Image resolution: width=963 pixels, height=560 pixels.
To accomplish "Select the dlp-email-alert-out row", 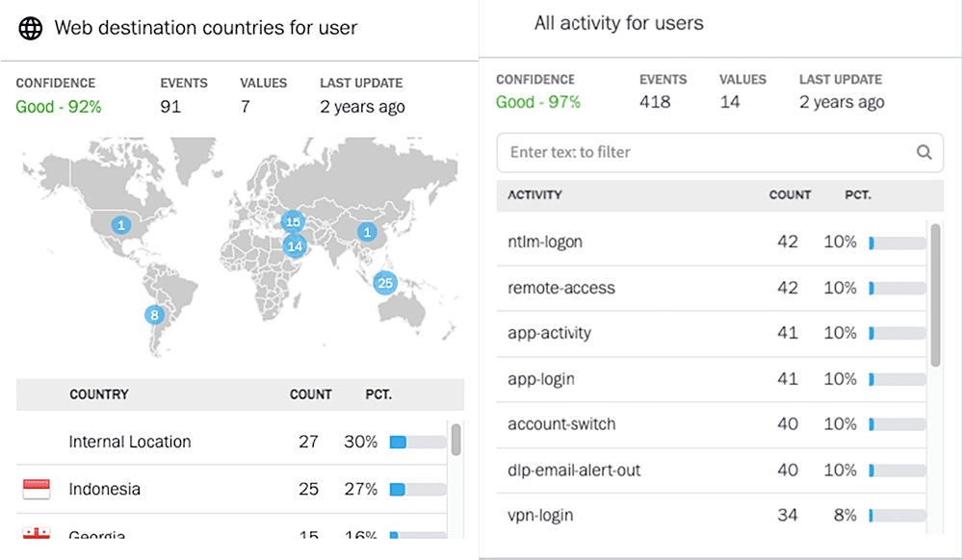I will click(712, 471).
